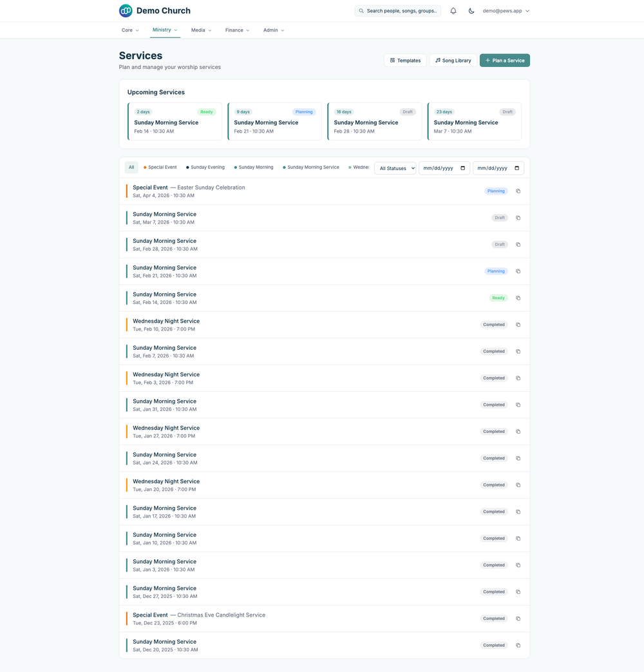Focus the search people, songs, groups field
Image resolution: width=644 pixels, height=672 pixels.
click(x=398, y=11)
